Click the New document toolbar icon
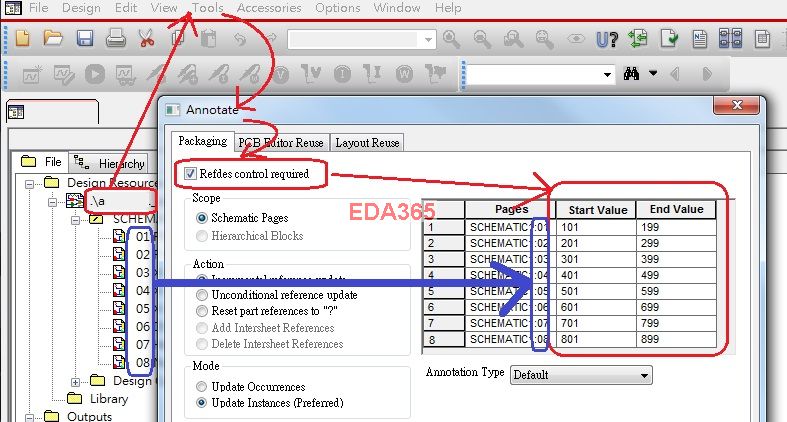Viewport: 787px width, 422px height. (x=23, y=38)
